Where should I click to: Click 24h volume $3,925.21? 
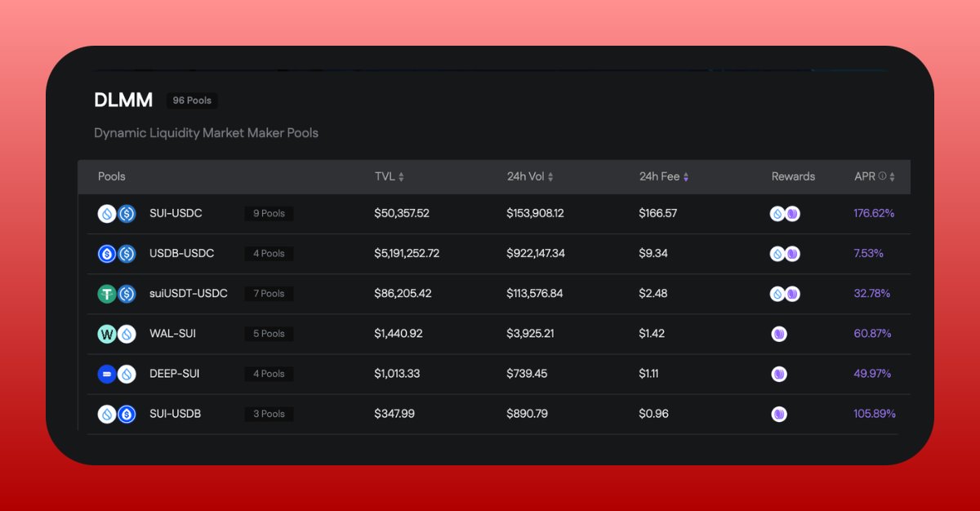pos(530,333)
